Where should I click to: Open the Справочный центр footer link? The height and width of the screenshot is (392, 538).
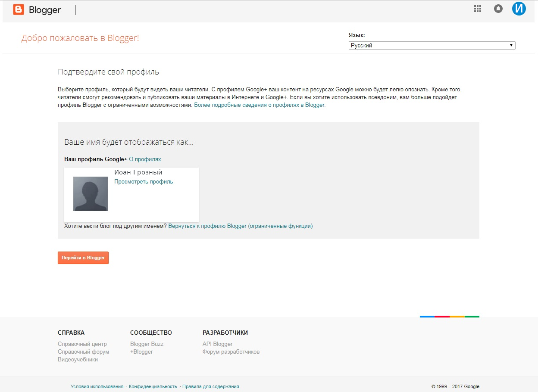pos(82,344)
